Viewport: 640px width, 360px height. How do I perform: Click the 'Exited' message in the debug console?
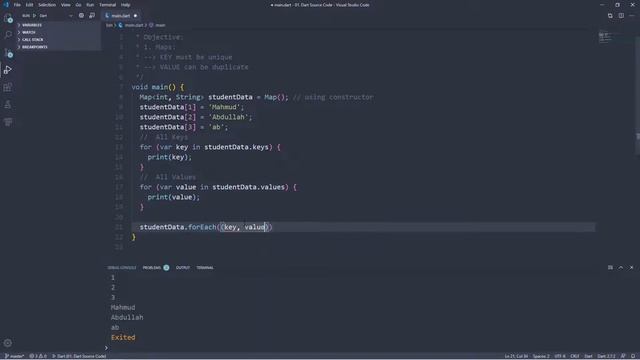(x=123, y=338)
